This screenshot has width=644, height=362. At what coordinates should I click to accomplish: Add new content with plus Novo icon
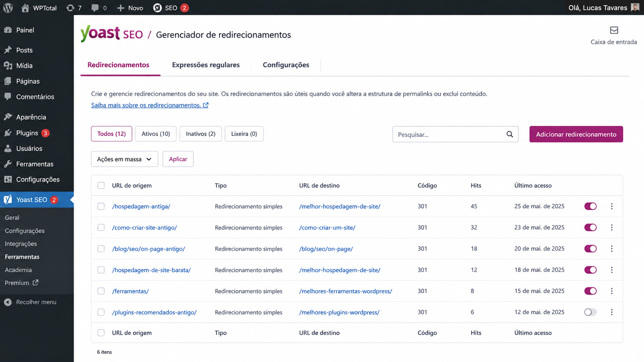121,8
